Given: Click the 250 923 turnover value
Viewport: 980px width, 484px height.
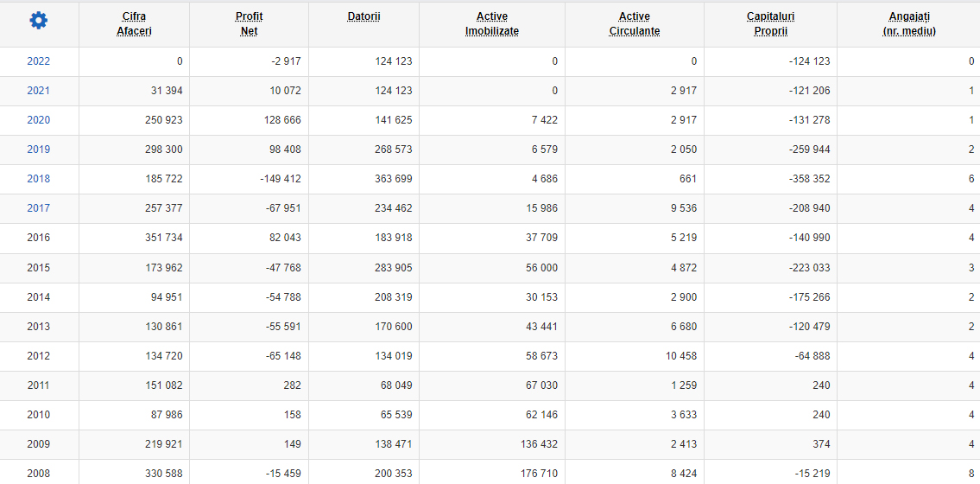Looking at the screenshot, I should point(162,120).
